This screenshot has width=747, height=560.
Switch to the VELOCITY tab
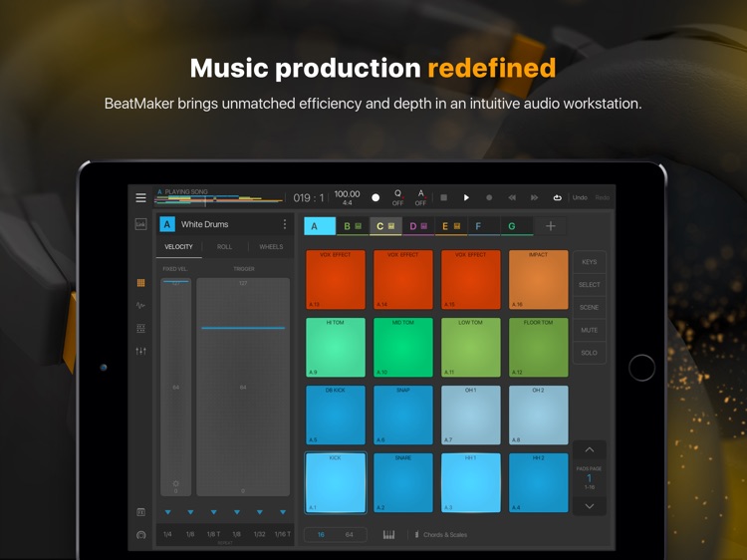pos(178,247)
